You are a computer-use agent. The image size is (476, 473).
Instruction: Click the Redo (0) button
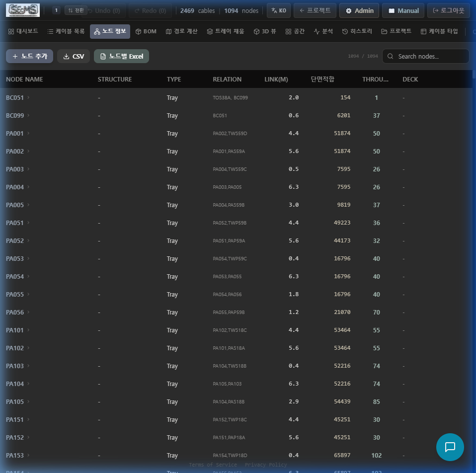pos(150,10)
